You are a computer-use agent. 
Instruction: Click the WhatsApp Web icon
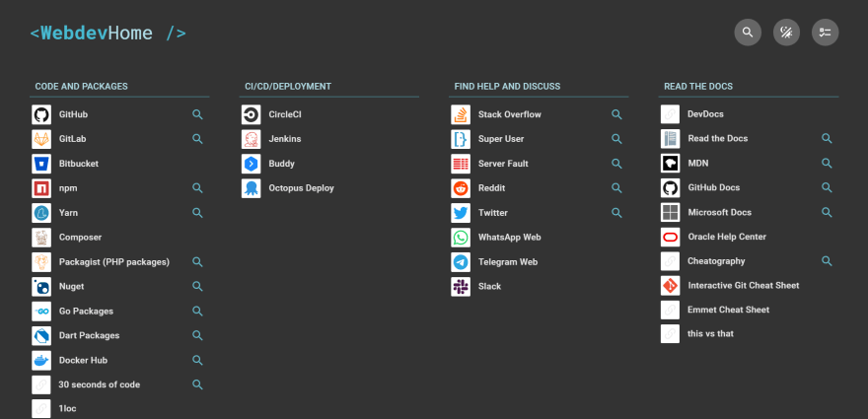tap(461, 238)
